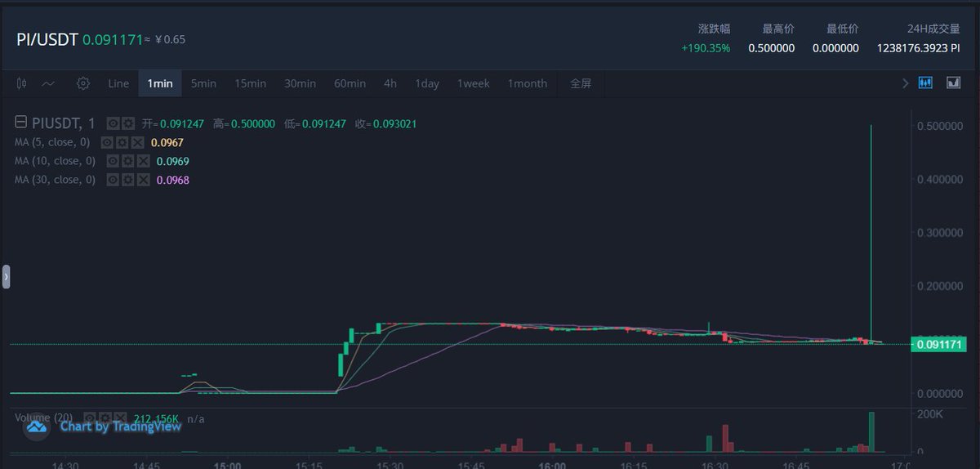This screenshot has width=980, height=469.
Task: Click the 0.500000 price axis label
Action: click(938, 127)
